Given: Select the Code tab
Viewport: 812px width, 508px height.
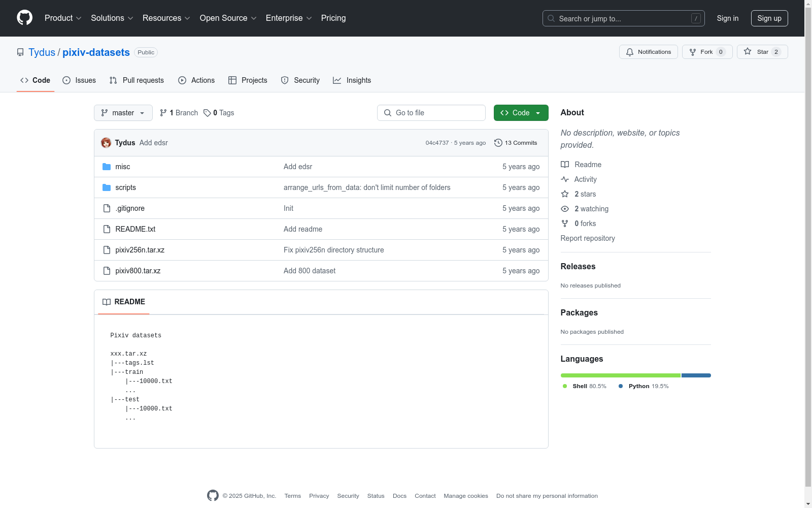Looking at the screenshot, I should click(36, 80).
